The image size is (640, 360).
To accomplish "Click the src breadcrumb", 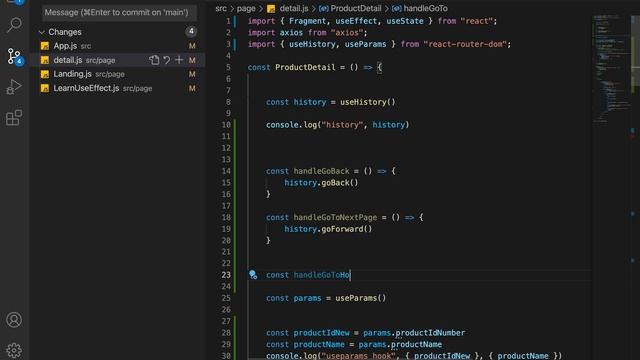I will pyautogui.click(x=221, y=8).
